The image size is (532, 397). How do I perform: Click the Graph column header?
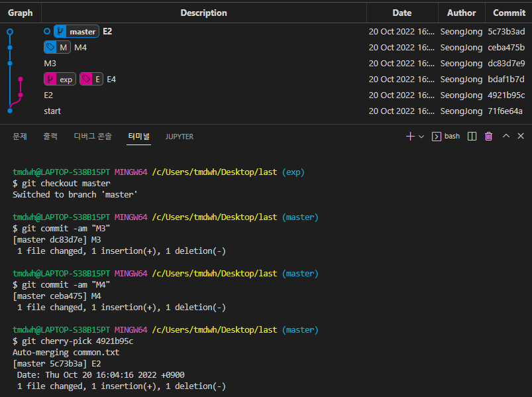(21, 13)
